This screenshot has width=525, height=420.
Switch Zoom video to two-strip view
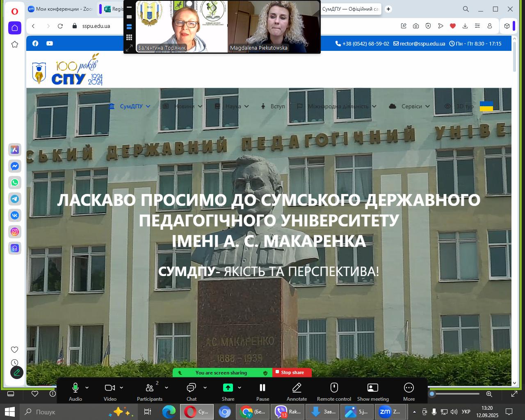point(129,27)
